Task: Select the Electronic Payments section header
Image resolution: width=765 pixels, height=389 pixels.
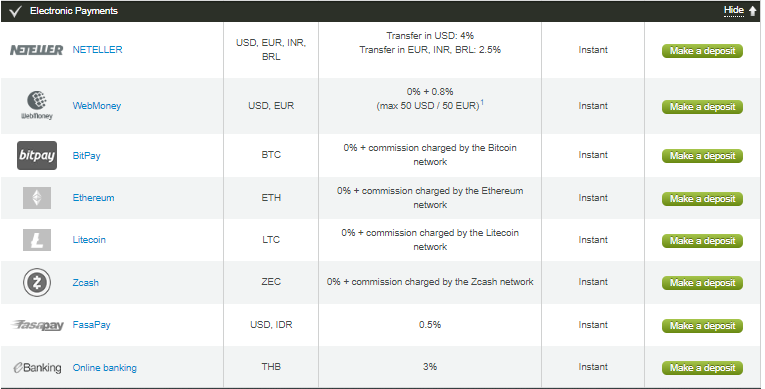Action: pos(381,11)
